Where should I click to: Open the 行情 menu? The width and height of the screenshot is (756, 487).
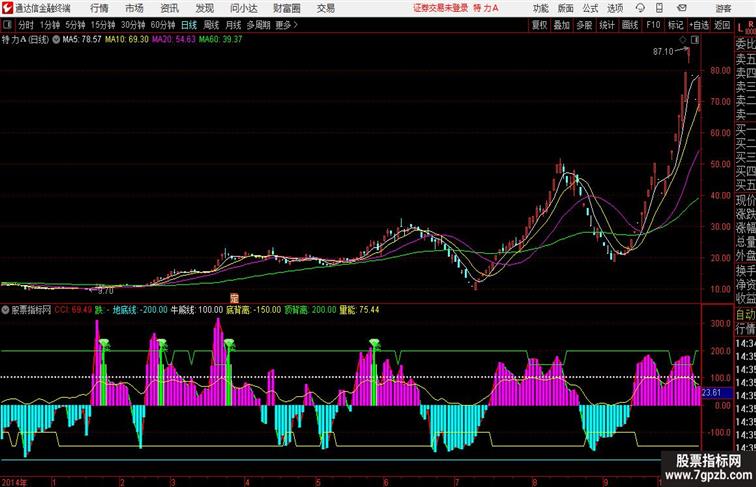99,8
